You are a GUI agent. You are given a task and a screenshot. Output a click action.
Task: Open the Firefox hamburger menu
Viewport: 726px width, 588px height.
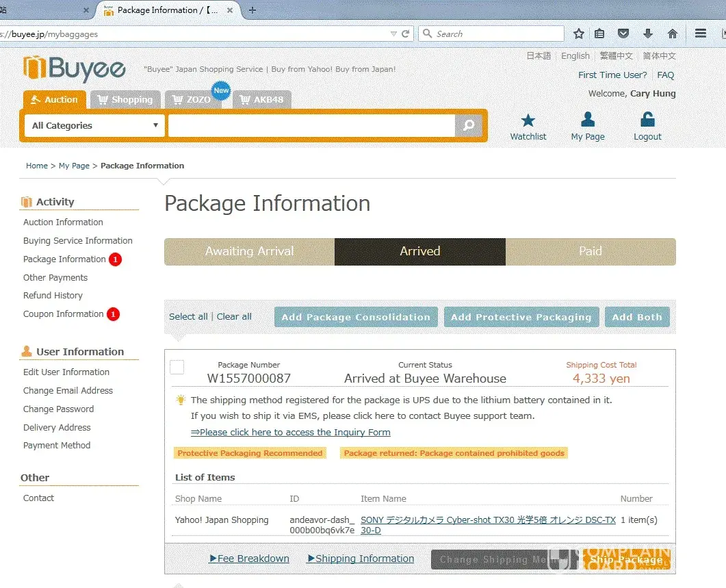[x=701, y=34]
